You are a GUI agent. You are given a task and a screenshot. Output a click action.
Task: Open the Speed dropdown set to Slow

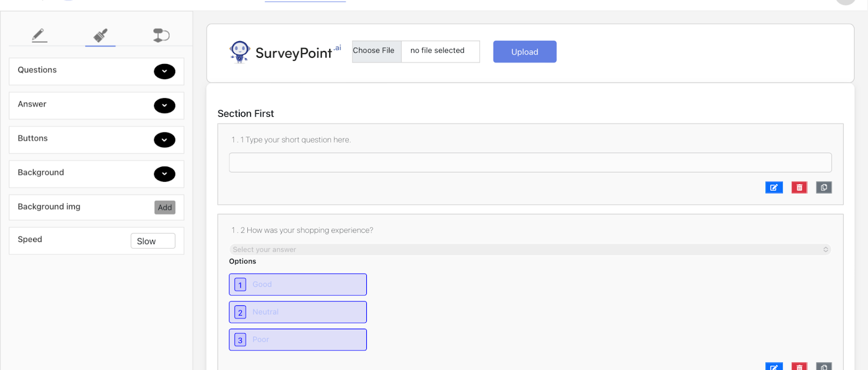(x=152, y=241)
